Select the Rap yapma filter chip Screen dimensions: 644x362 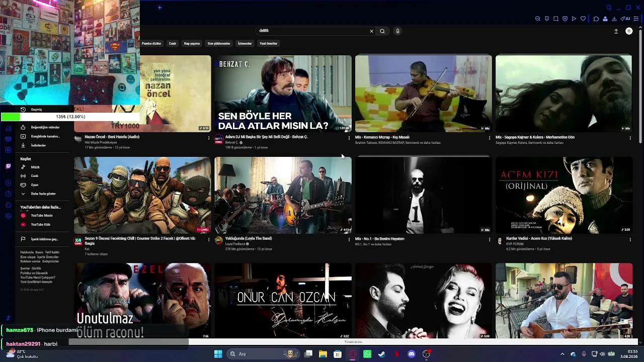(192, 44)
